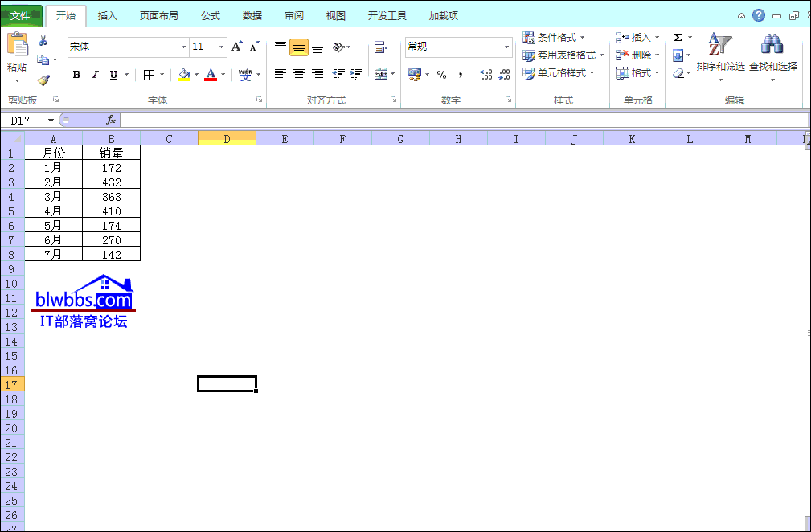The width and height of the screenshot is (811, 532).
Task: Switch to the 开发工具 ribbon tab
Action: (387, 14)
